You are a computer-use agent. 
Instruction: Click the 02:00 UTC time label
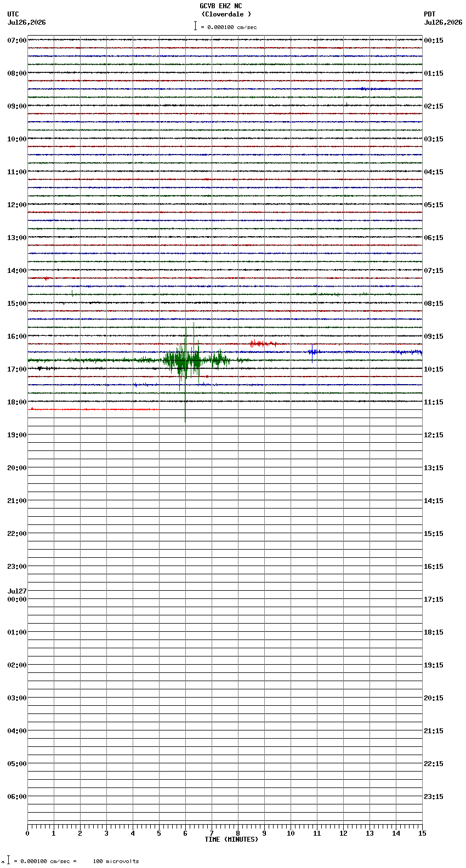coord(17,665)
